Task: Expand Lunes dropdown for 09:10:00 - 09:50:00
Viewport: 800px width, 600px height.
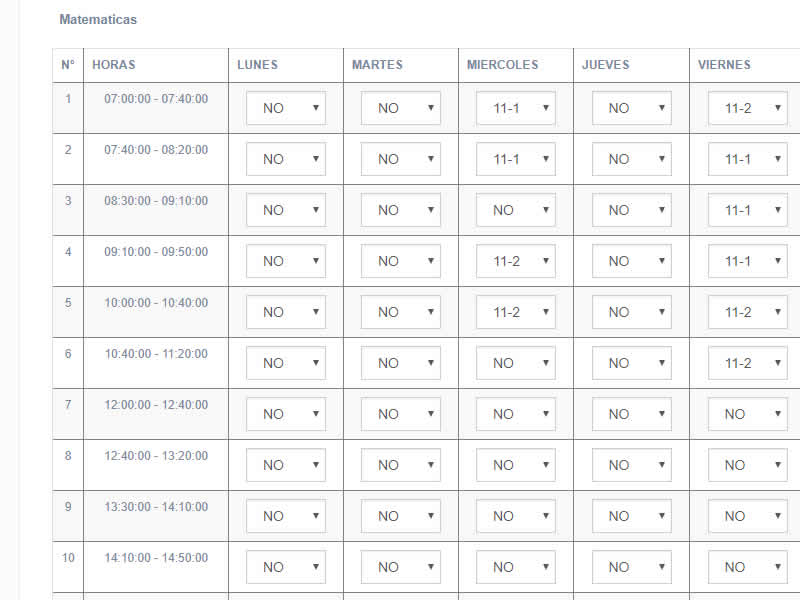Action: coord(286,261)
